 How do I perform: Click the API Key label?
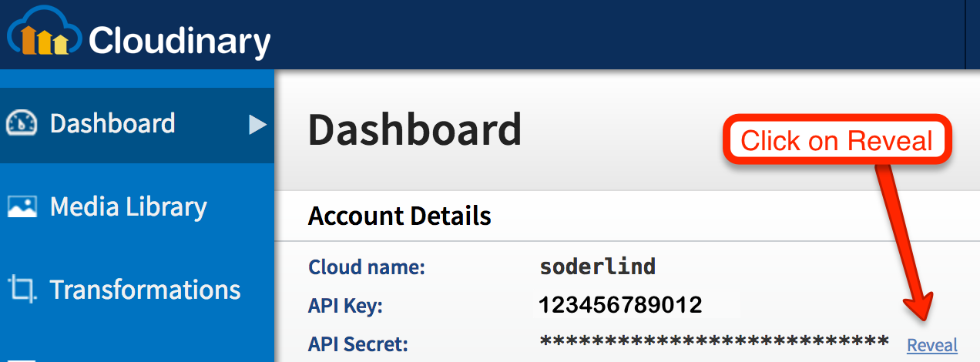[345, 306]
